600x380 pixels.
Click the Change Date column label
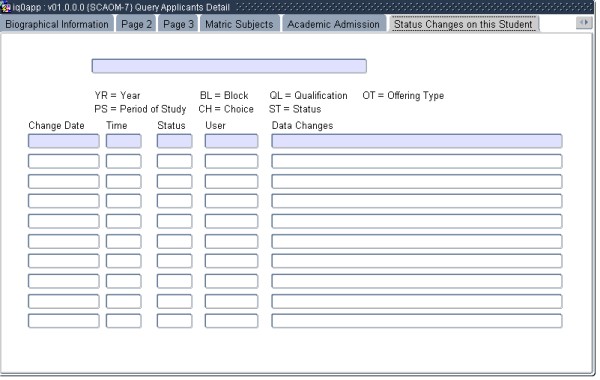coord(56,126)
